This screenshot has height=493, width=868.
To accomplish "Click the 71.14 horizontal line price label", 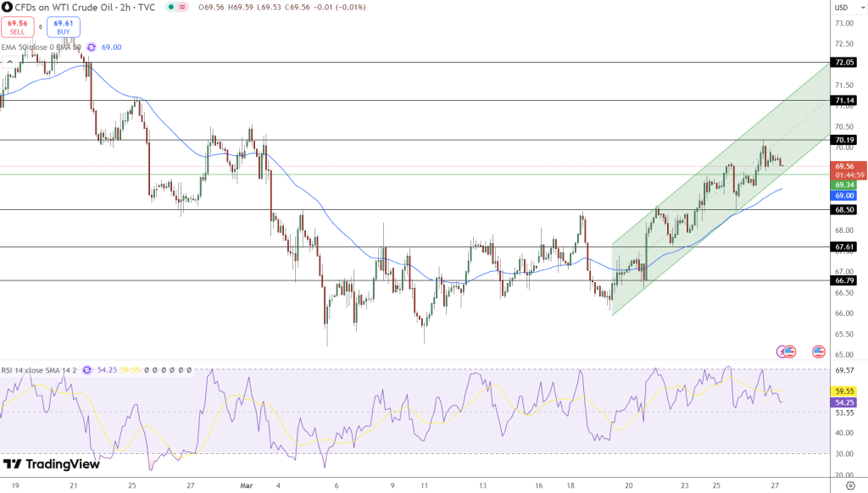I will pyautogui.click(x=844, y=100).
